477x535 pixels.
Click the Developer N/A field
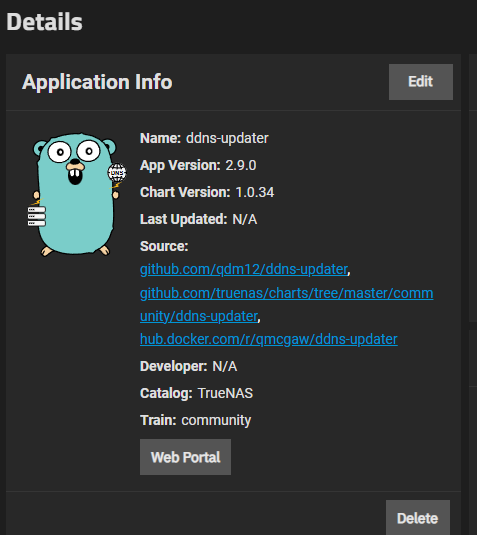coord(189,366)
